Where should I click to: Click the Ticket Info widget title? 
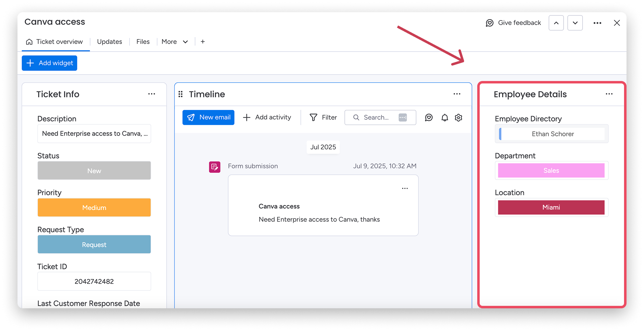(x=58, y=94)
